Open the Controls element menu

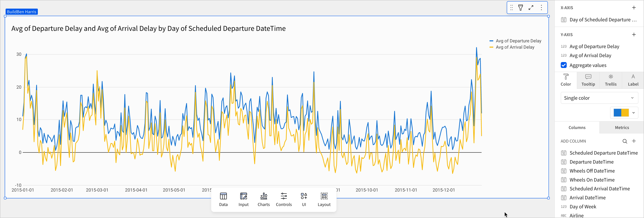pyautogui.click(x=284, y=199)
